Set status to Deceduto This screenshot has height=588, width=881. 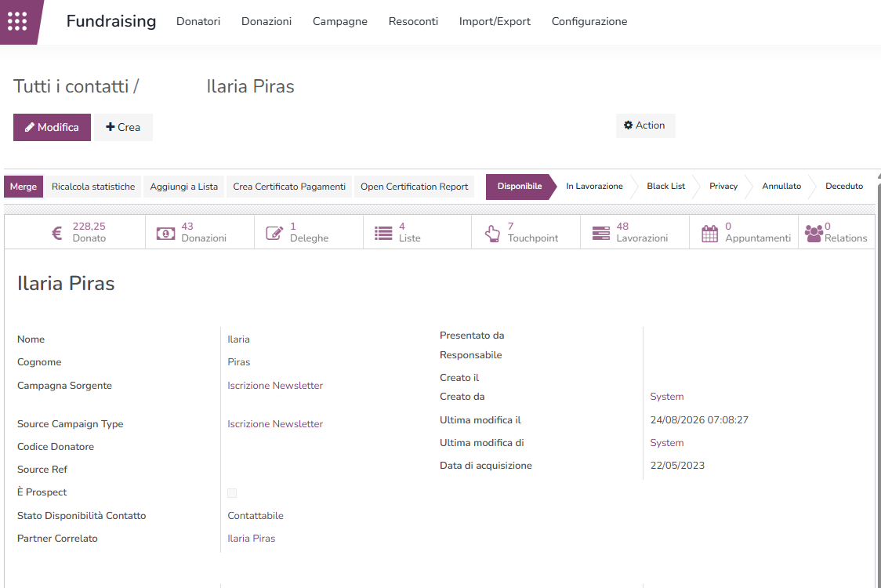click(844, 187)
